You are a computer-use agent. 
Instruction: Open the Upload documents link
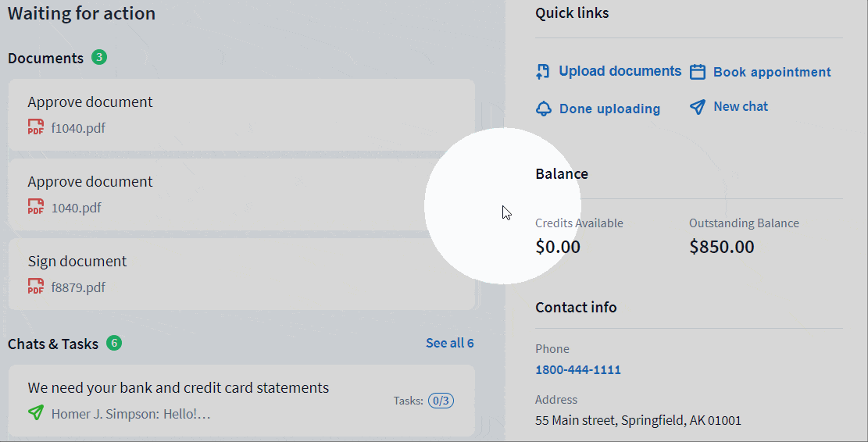(620, 71)
